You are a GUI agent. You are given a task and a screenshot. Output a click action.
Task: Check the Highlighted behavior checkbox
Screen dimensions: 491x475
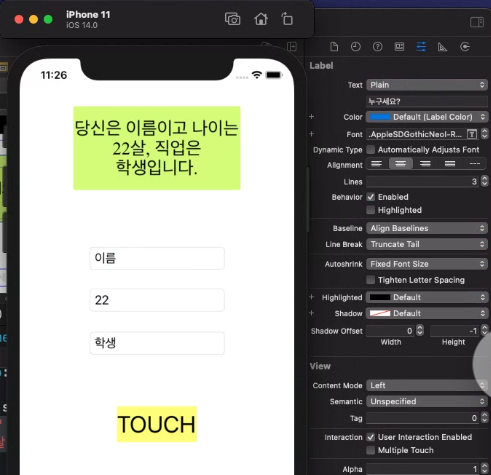pyautogui.click(x=370, y=210)
